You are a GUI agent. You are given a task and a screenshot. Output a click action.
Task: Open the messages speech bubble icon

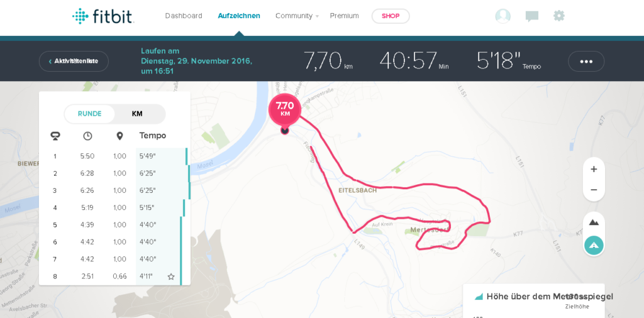point(532,16)
